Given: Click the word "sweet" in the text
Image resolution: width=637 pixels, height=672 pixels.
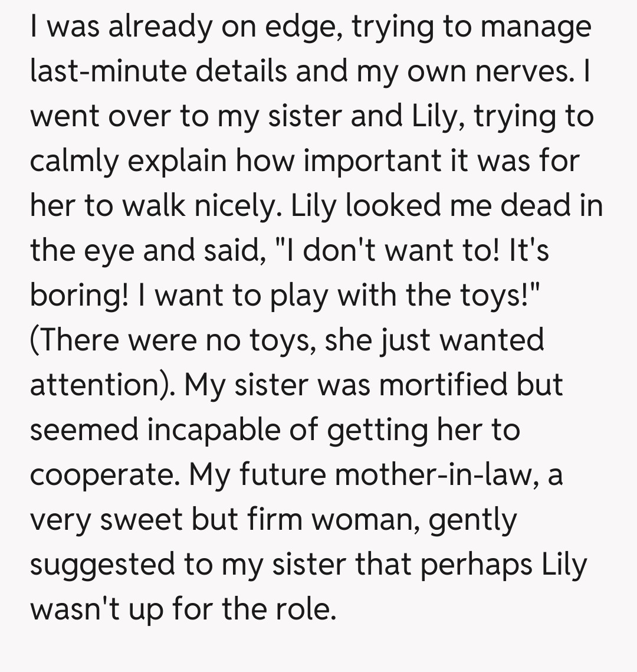Looking at the screenshot, I should click(x=132, y=520).
